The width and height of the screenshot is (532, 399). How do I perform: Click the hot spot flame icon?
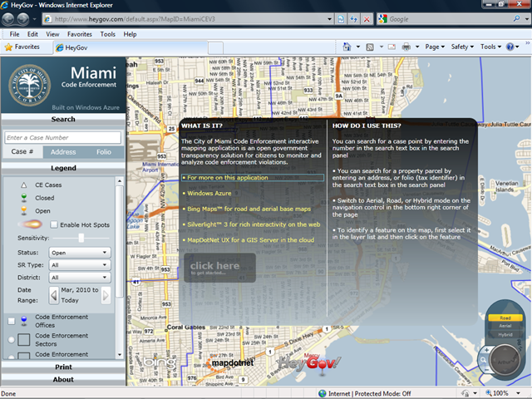31,224
